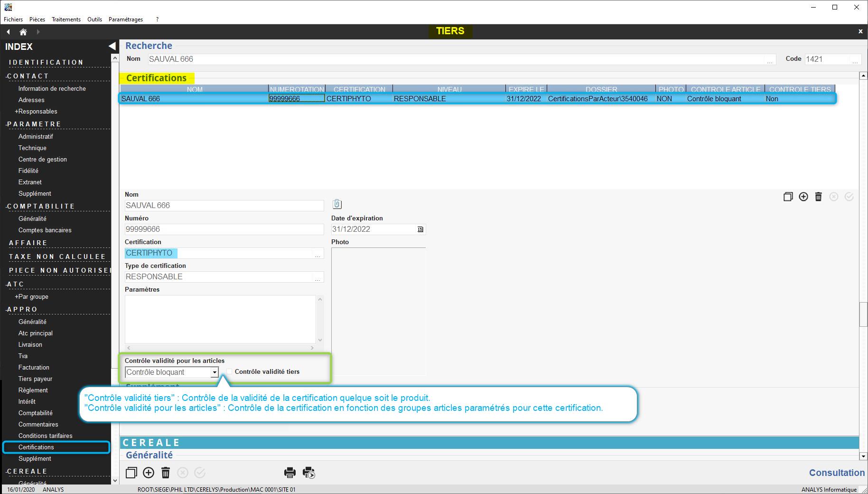Open print preview icon in bottom toolbar
This screenshot has height=494, width=868.
[309, 473]
